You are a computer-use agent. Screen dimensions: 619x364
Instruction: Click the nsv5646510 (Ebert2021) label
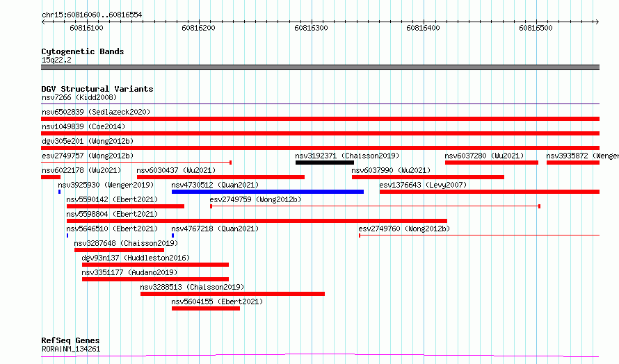pos(112,229)
